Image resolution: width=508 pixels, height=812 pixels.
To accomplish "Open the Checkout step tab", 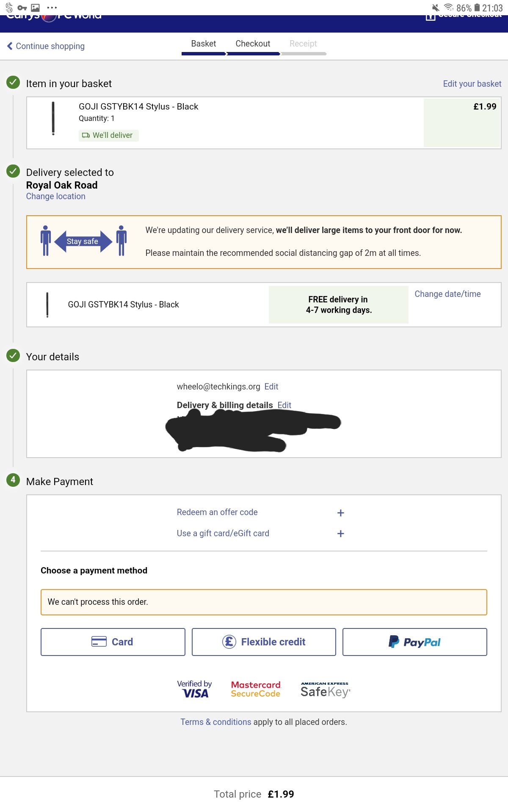I will [253, 44].
